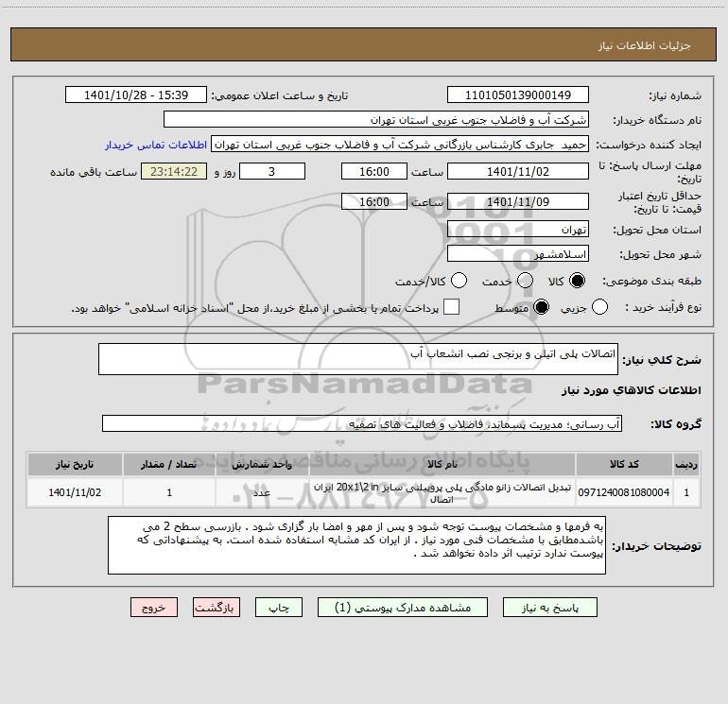Click the کد کالا column header
This screenshot has width=728, height=704.
624,465
